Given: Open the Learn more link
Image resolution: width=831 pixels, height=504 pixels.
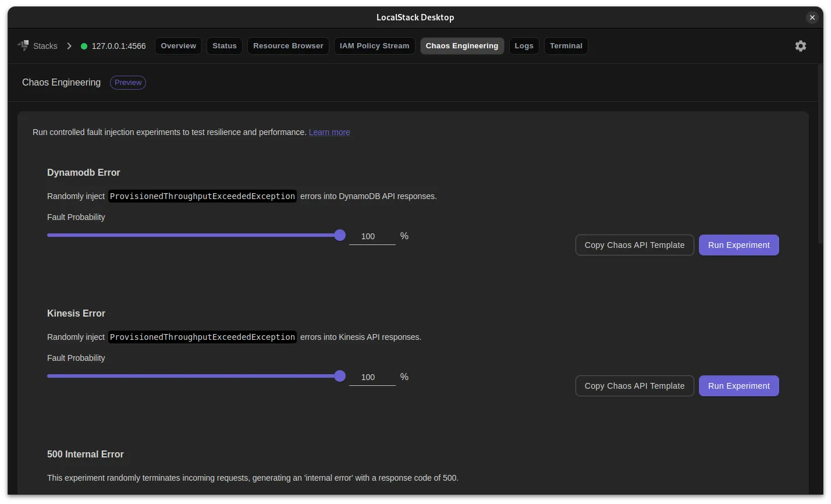Looking at the screenshot, I should (x=329, y=132).
